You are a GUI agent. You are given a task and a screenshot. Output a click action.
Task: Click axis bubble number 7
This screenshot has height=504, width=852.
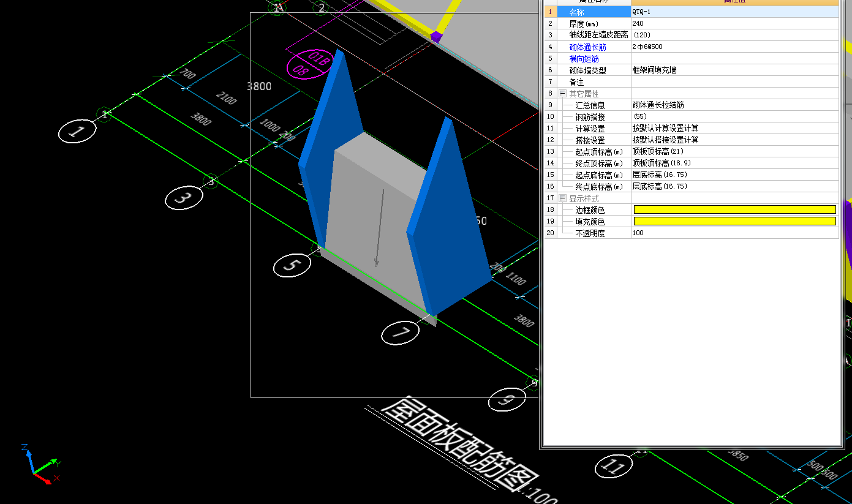point(401,333)
